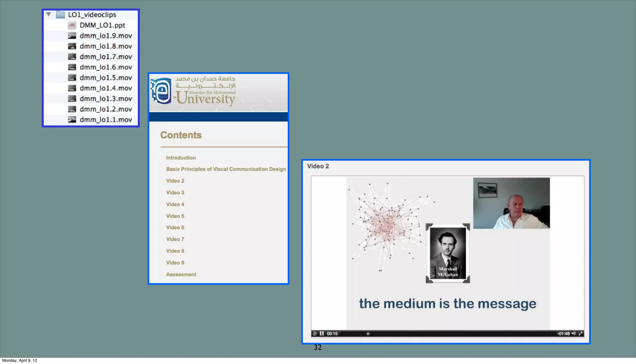Screen dimensions: 636x364
Task: Mute the video volume icon
Action: 573,334
